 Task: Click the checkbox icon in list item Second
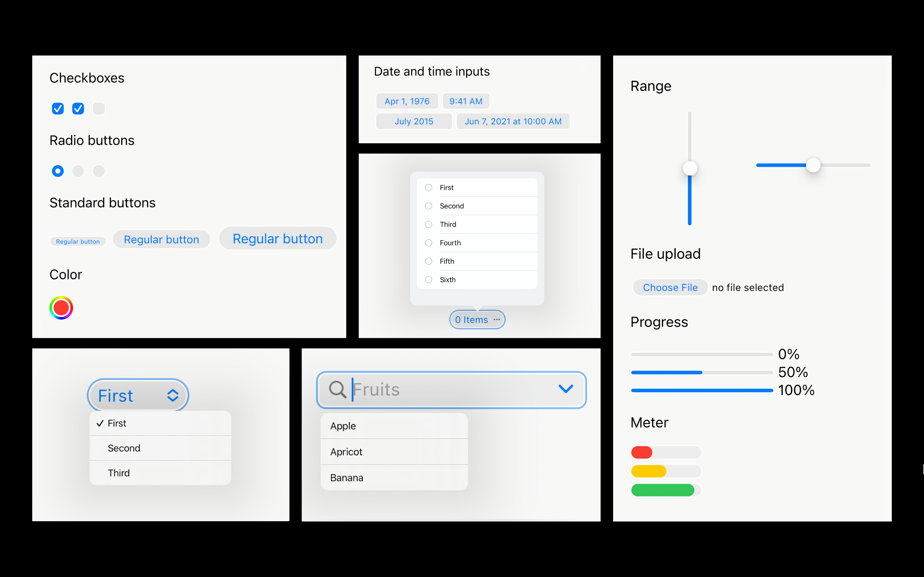[428, 205]
